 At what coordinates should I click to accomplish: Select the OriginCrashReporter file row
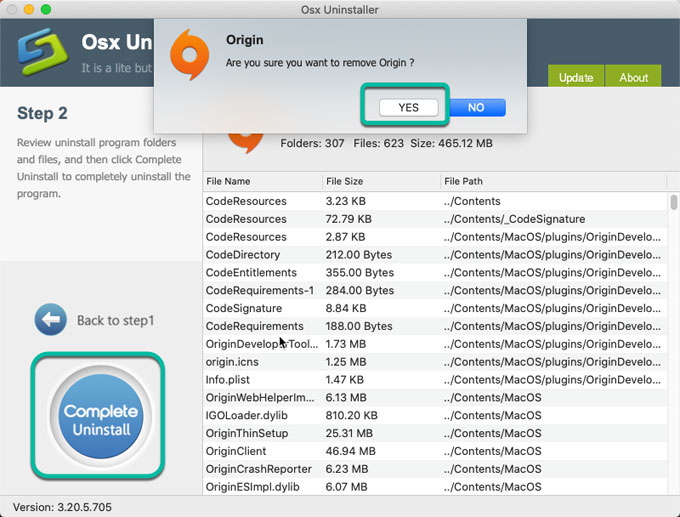435,469
